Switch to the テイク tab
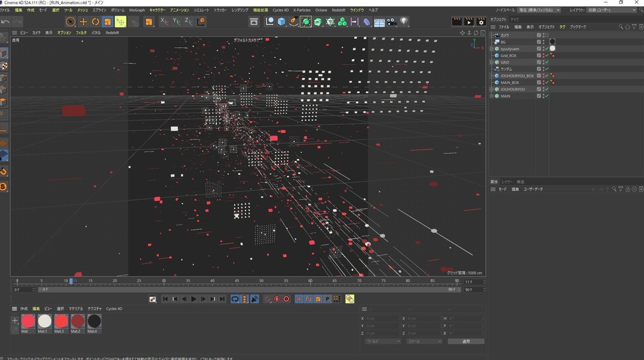 pyautogui.click(x=514, y=19)
